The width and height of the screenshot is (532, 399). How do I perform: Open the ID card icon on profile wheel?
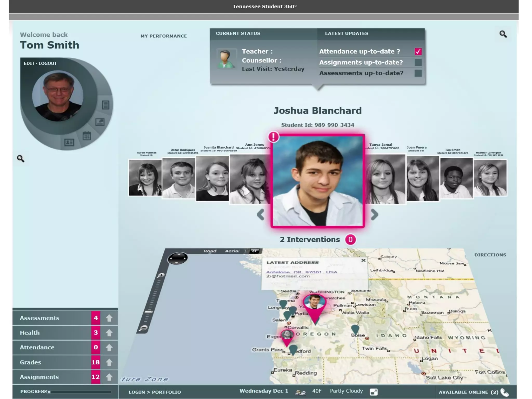coord(69,142)
